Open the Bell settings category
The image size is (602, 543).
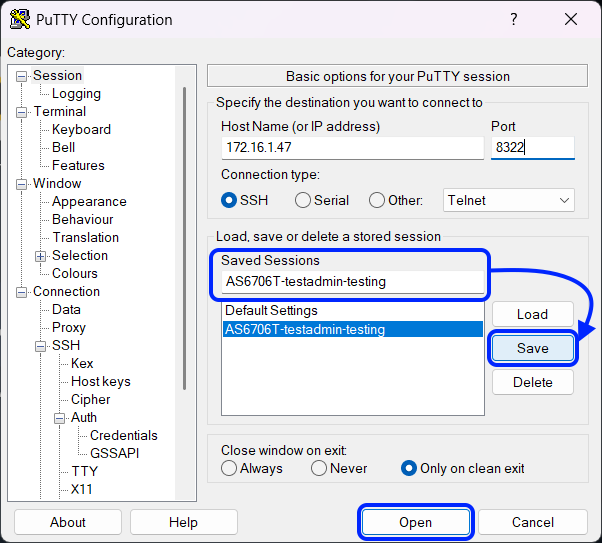63,147
